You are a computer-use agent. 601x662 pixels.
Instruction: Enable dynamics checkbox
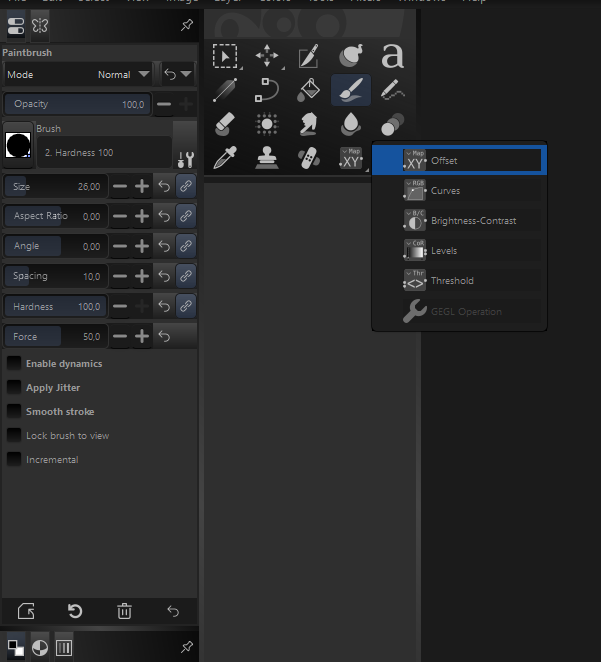pos(14,363)
